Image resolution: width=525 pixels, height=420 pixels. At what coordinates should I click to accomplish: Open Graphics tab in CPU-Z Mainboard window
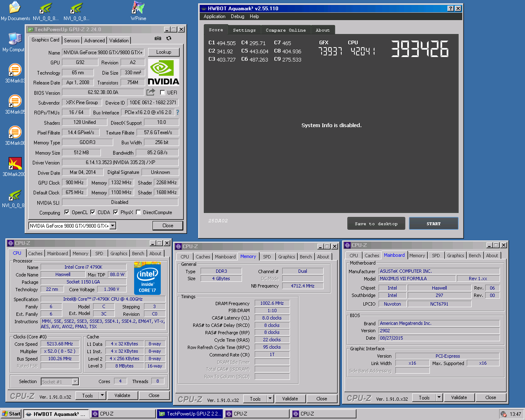pos(456,256)
